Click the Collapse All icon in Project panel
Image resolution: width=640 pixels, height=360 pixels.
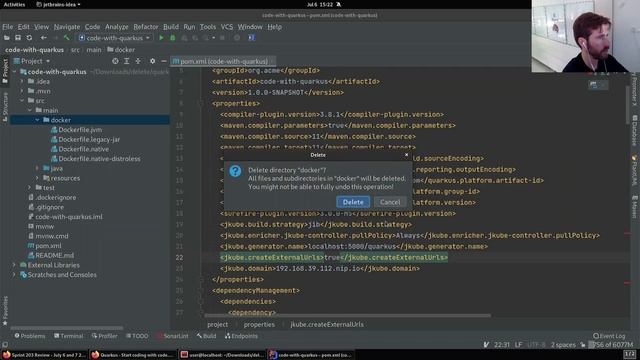tap(138, 61)
